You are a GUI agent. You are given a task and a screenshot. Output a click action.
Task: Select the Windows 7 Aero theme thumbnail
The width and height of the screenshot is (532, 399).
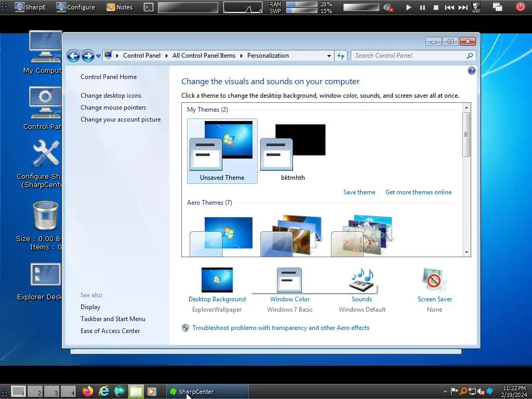coord(221,236)
